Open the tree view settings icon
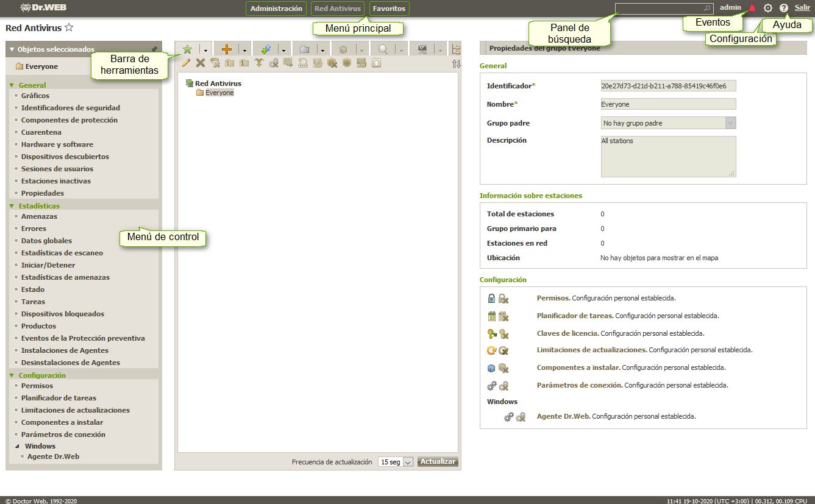 click(456, 49)
